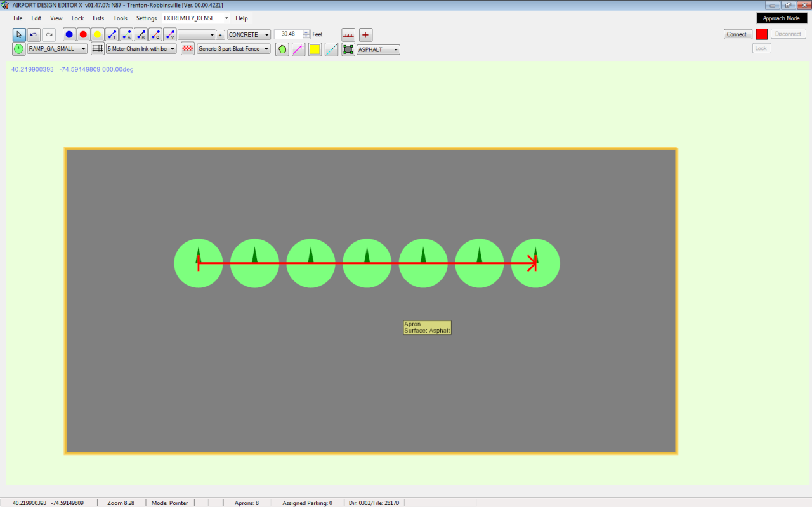Select the yellow circle node tool
812x507 pixels.
(98, 34)
